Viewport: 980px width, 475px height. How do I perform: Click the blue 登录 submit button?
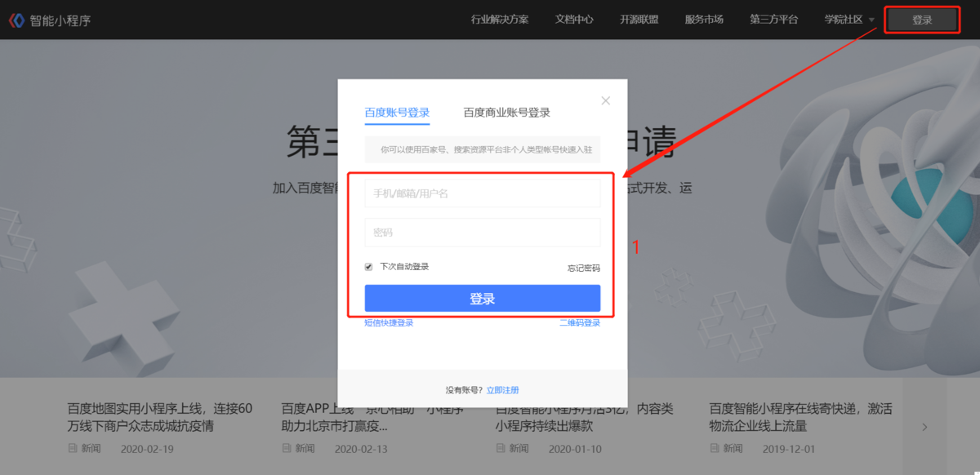[483, 299]
